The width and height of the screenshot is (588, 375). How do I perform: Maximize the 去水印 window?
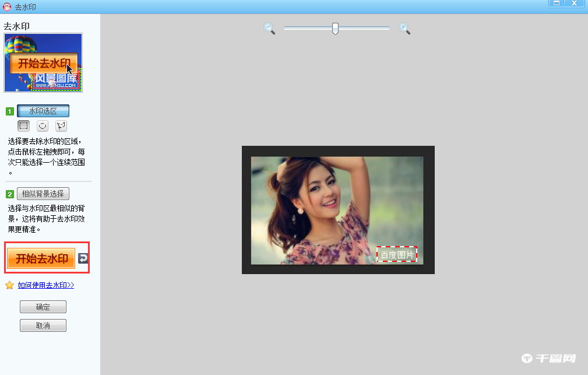557,3
